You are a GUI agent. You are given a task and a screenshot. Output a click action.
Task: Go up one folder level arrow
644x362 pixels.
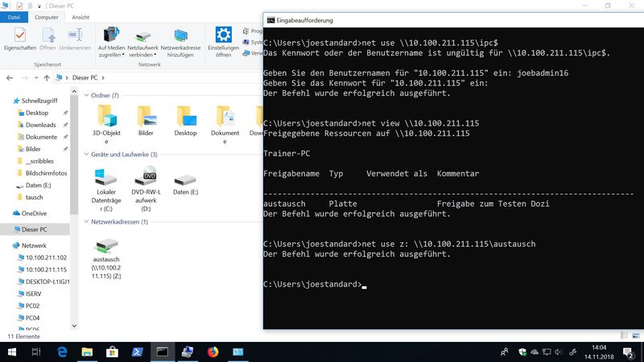point(47,77)
